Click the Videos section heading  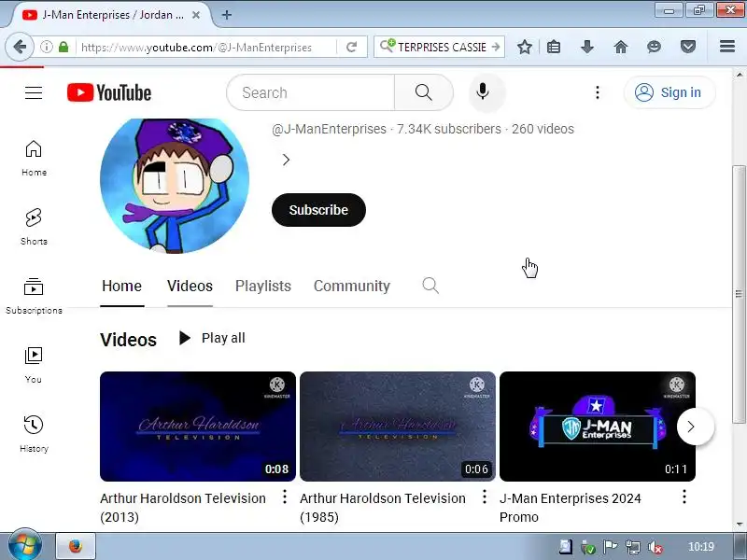[128, 340]
